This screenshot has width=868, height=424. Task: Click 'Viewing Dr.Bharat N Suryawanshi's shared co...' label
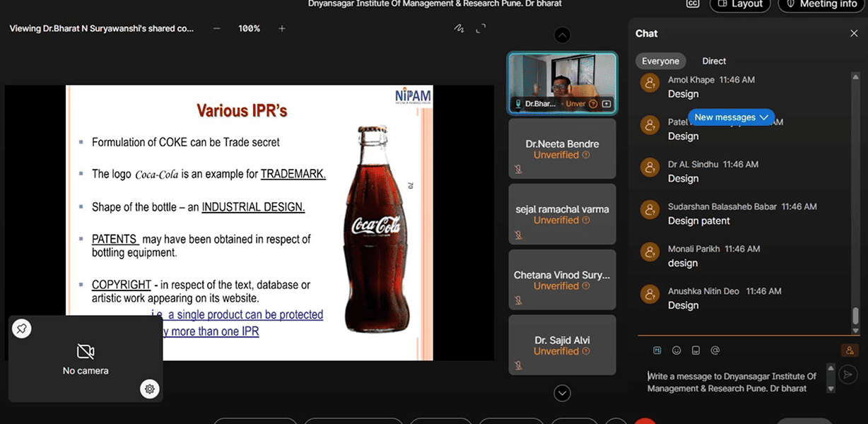[x=102, y=28]
